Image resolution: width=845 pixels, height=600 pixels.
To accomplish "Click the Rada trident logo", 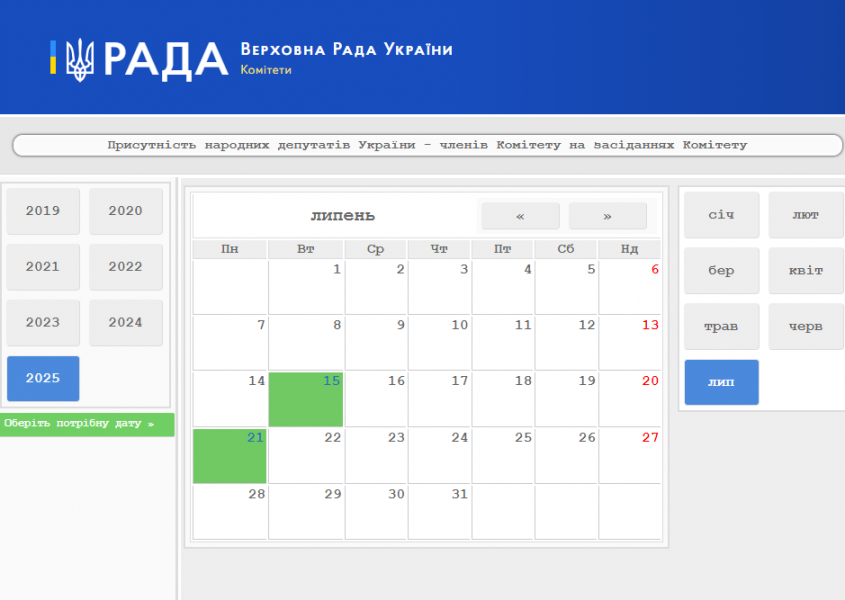I will (80, 59).
